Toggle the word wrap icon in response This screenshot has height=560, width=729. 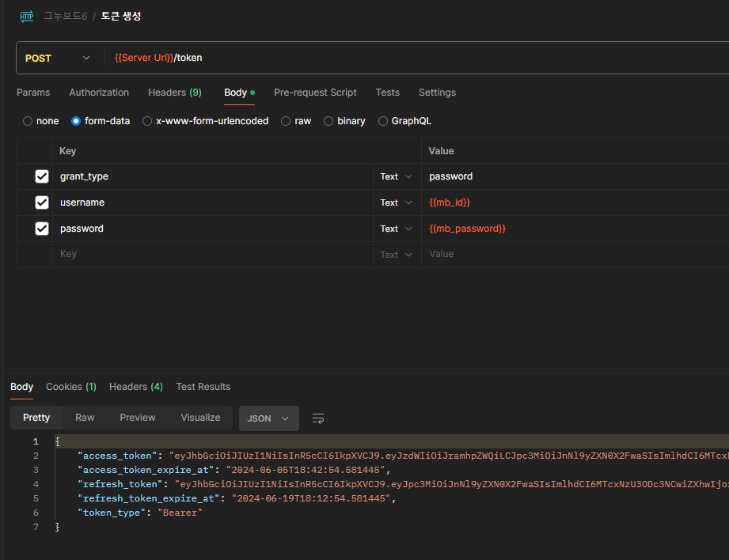tap(318, 418)
